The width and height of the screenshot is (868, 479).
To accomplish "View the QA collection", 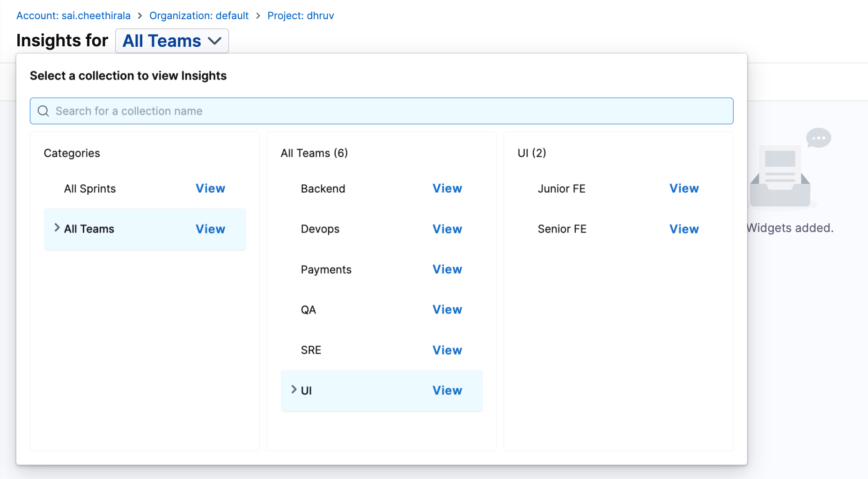I will 447,310.
